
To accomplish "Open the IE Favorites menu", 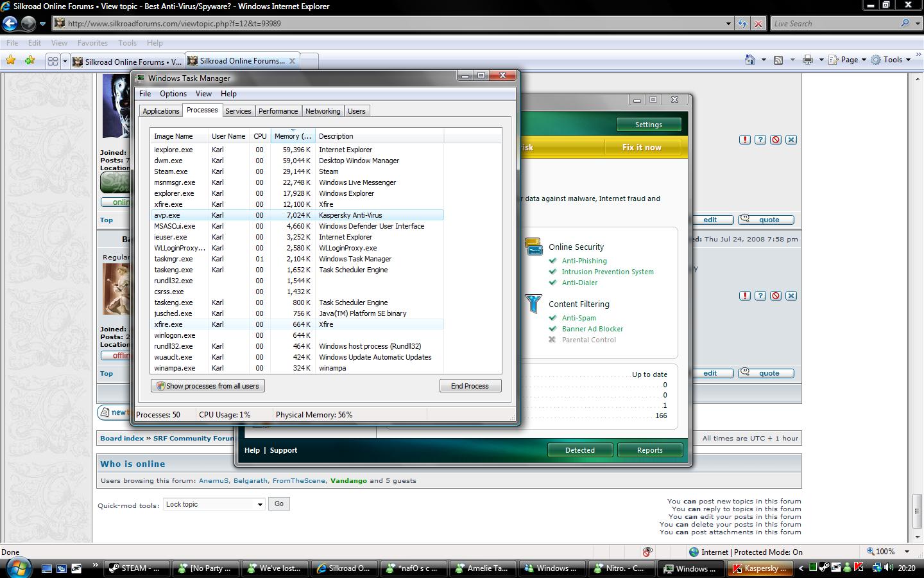I will tap(92, 43).
